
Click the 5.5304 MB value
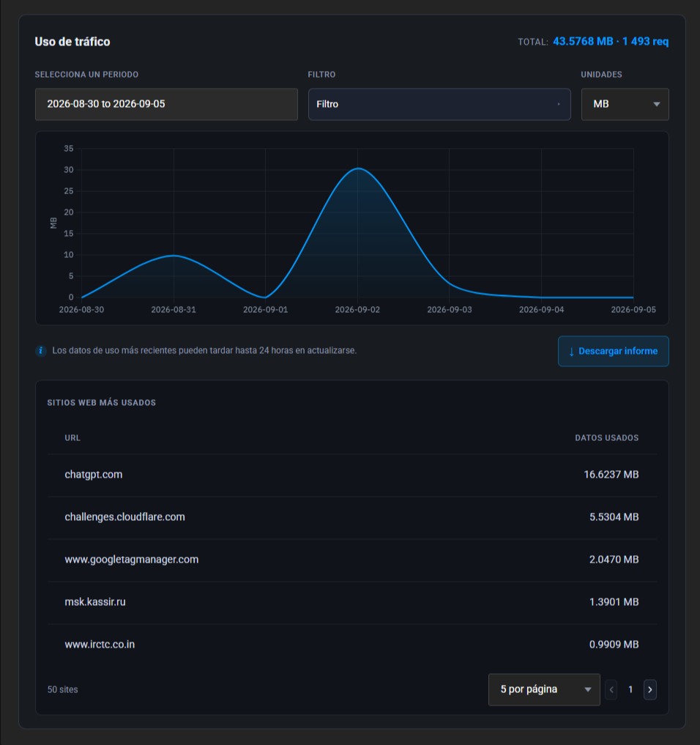pos(614,517)
